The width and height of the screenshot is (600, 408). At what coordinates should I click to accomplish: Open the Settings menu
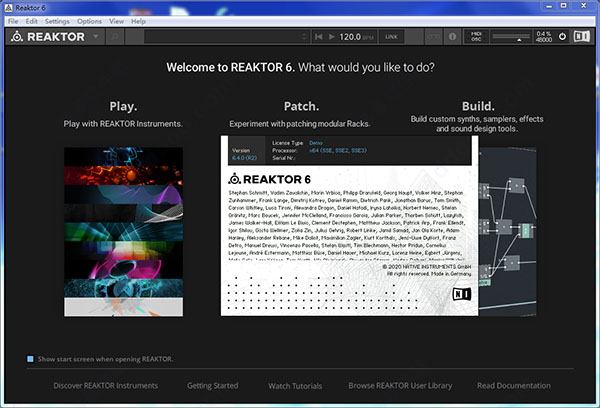click(x=57, y=21)
